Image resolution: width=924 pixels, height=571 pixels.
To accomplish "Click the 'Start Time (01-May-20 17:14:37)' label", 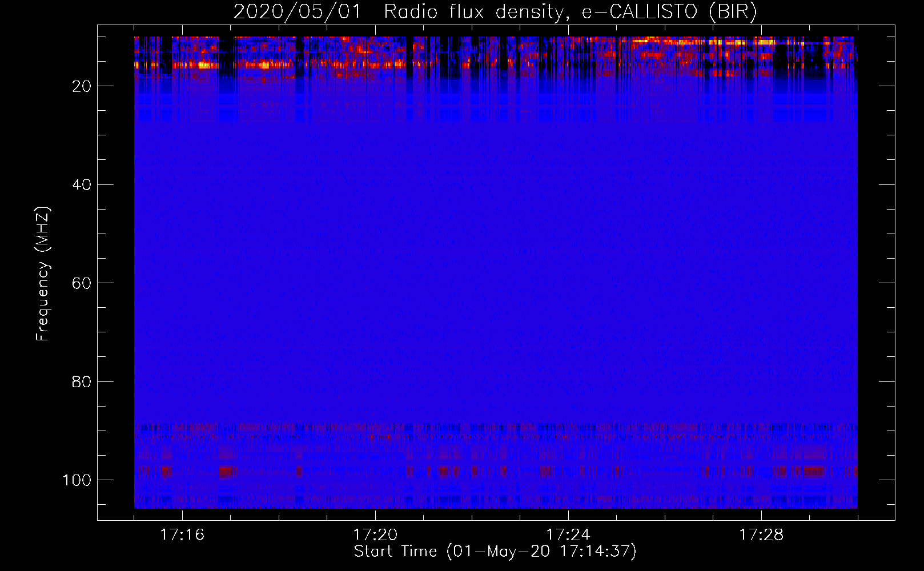I will 495,552.
